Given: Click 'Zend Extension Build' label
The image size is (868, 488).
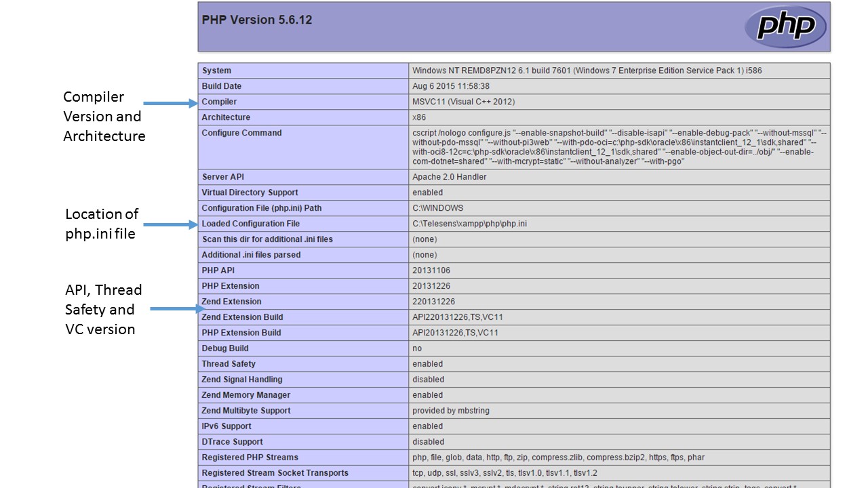Looking at the screenshot, I should coord(242,317).
